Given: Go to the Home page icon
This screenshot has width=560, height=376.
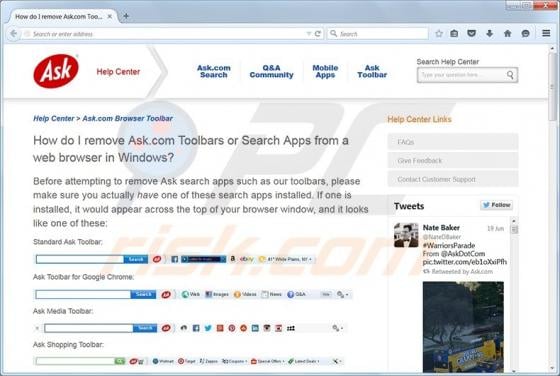Looking at the screenshot, I should (507, 34).
